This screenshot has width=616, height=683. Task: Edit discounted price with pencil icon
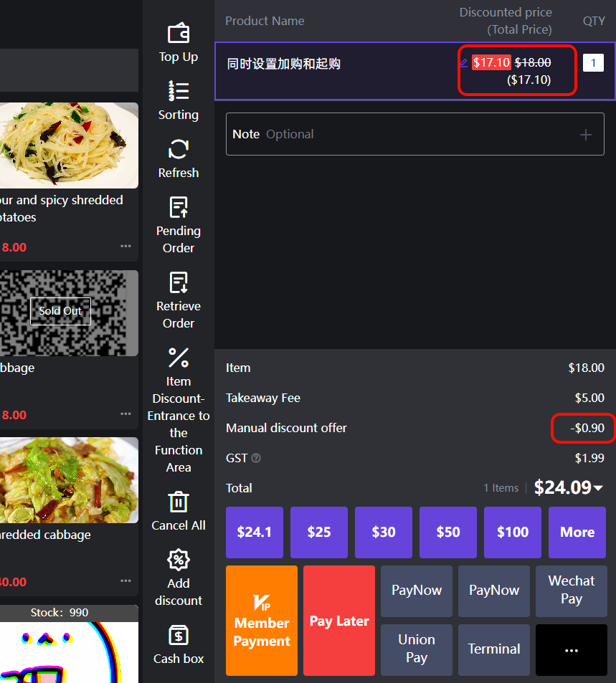(463, 63)
